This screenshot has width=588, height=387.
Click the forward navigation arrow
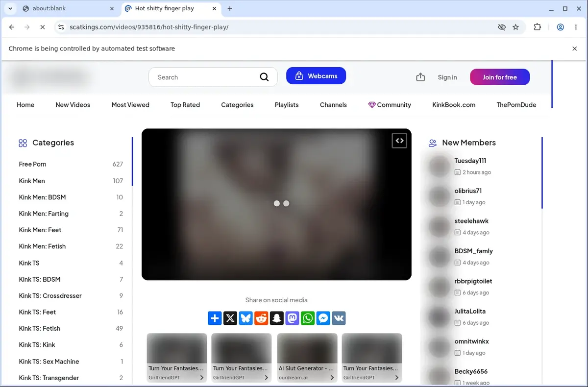(x=27, y=27)
